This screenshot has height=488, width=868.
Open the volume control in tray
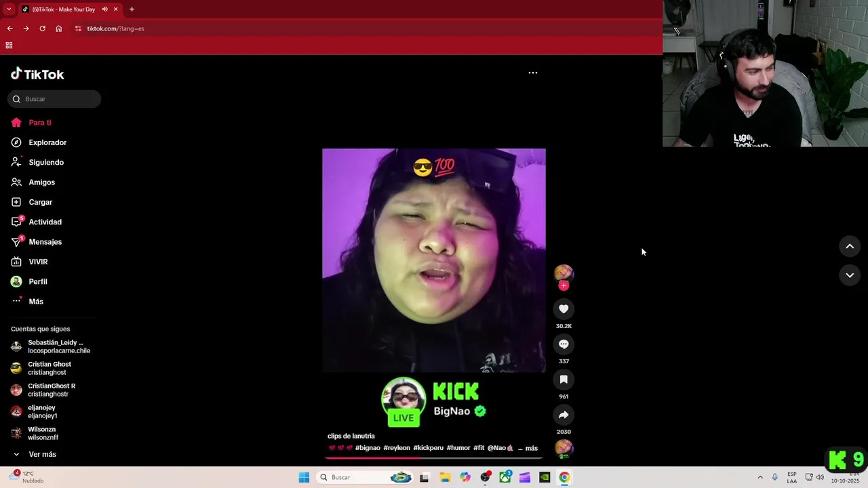820,477
